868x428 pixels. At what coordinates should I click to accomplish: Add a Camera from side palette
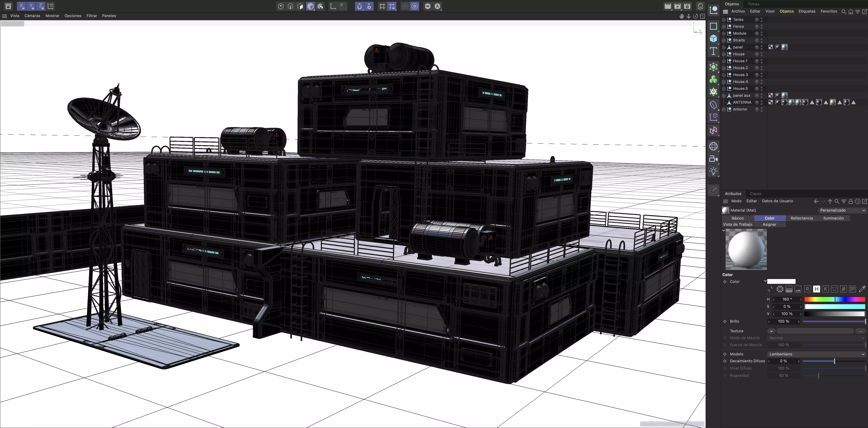coord(713,159)
